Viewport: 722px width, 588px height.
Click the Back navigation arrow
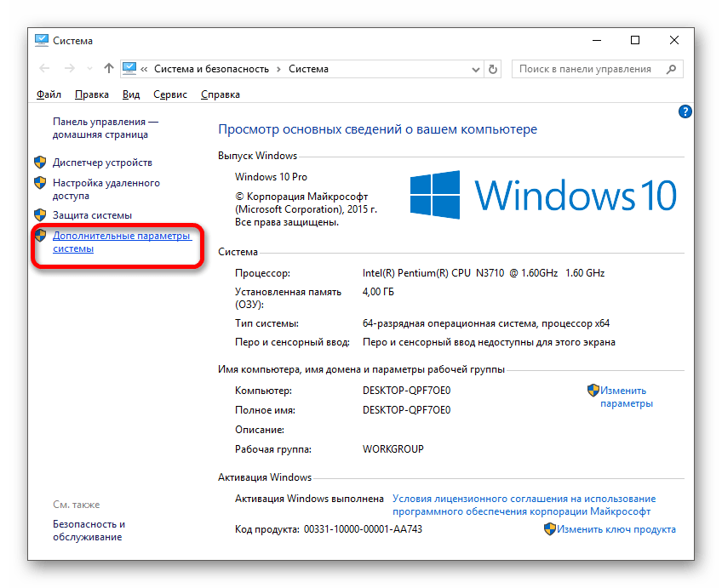coord(44,69)
